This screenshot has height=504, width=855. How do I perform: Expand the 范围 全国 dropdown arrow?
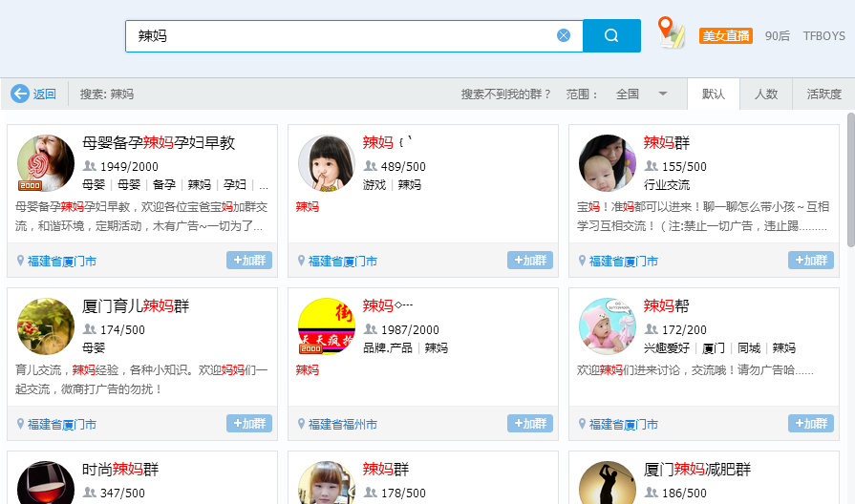click(663, 94)
